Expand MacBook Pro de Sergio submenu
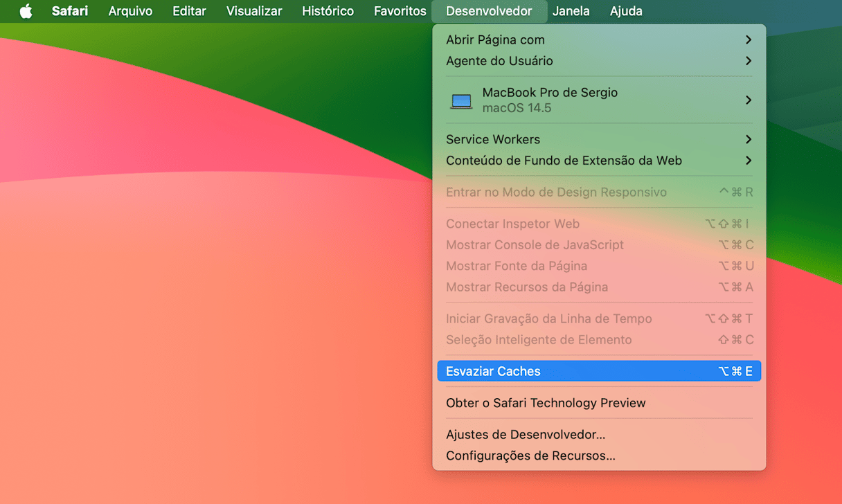Image resolution: width=842 pixels, height=504 pixels. (x=599, y=100)
